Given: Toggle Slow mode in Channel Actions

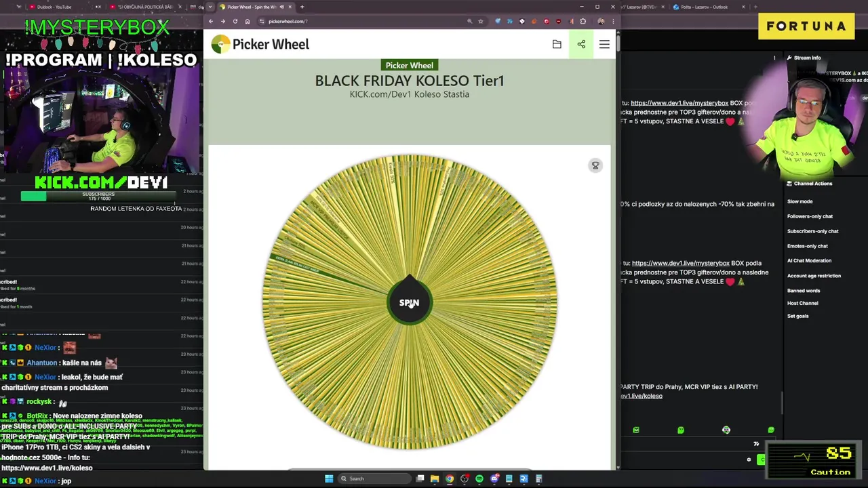Looking at the screenshot, I should (800, 201).
